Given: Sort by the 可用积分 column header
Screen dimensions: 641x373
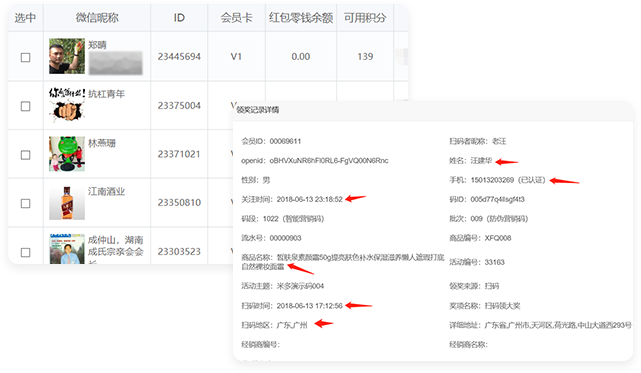Looking at the screenshot, I should [x=365, y=18].
